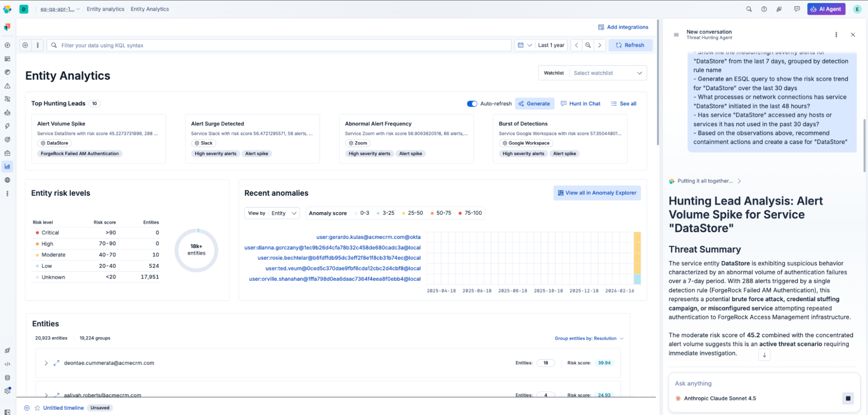
Task: Step to the next time window
Action: (x=600, y=45)
